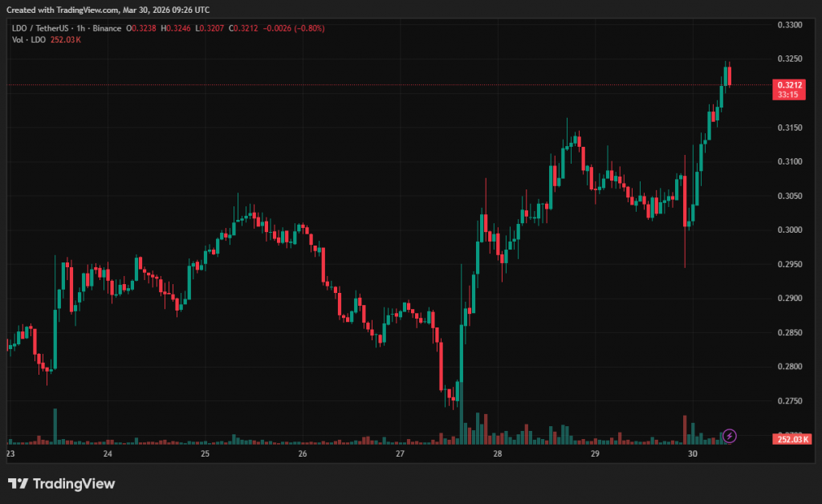The width and height of the screenshot is (822, 504).
Task: Click the red 252.03K volume axis label
Action: (x=793, y=439)
